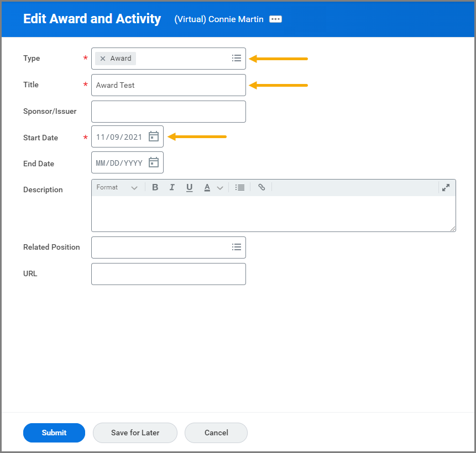Screen dimensions: 476x453
Task: Open the Type field prompt list icon
Action: click(236, 58)
